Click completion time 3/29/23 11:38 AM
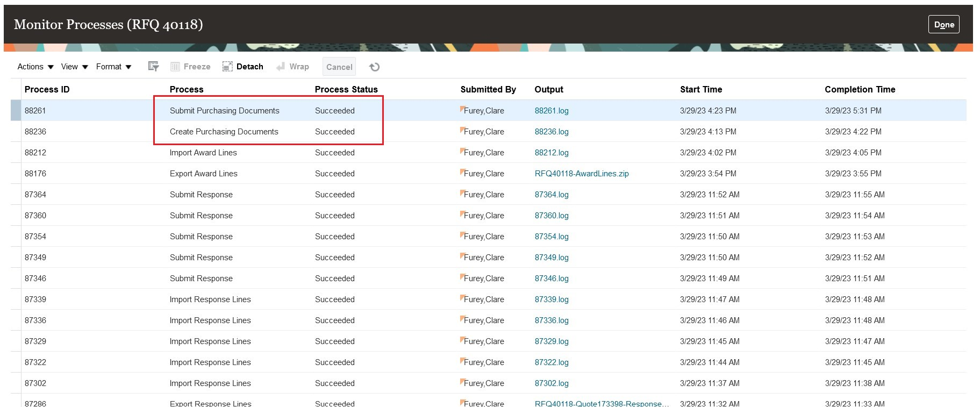The image size is (980, 407). (x=855, y=383)
